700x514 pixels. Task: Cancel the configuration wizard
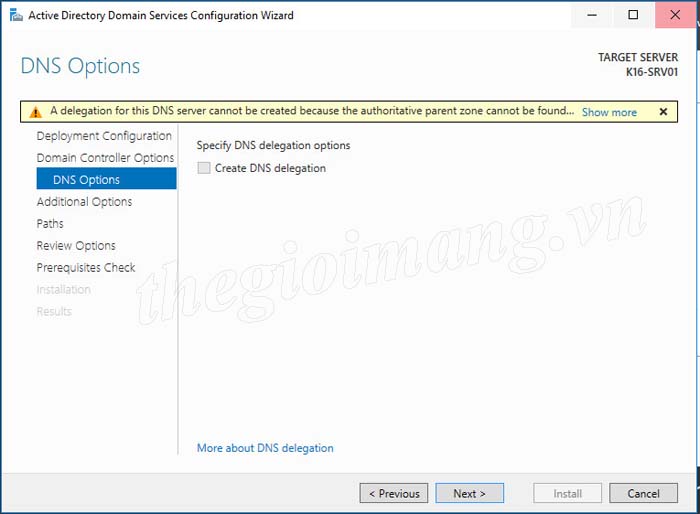(x=643, y=493)
